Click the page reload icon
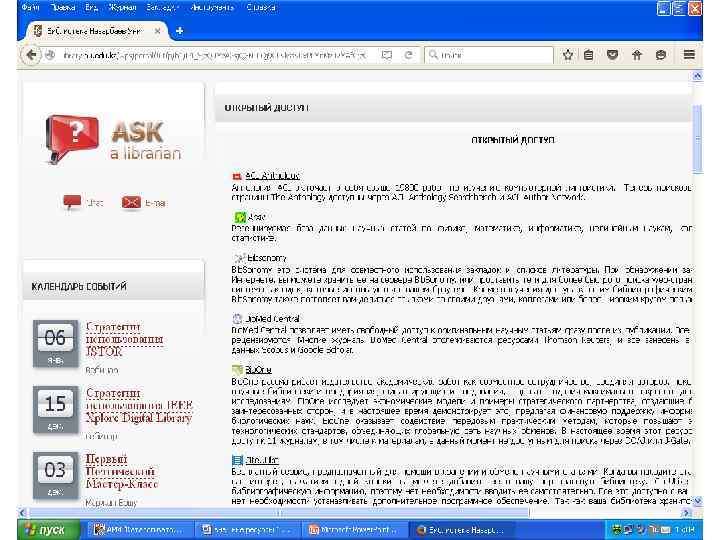This screenshot has width=720, height=540. pos(408,55)
